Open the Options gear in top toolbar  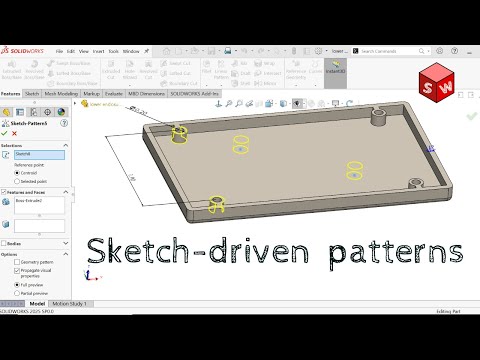(318, 51)
